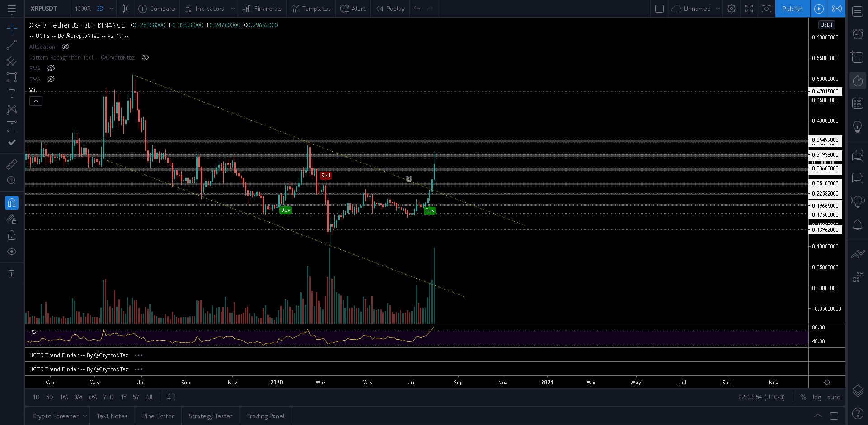Switch to the Pine Editor tab

tap(158, 416)
